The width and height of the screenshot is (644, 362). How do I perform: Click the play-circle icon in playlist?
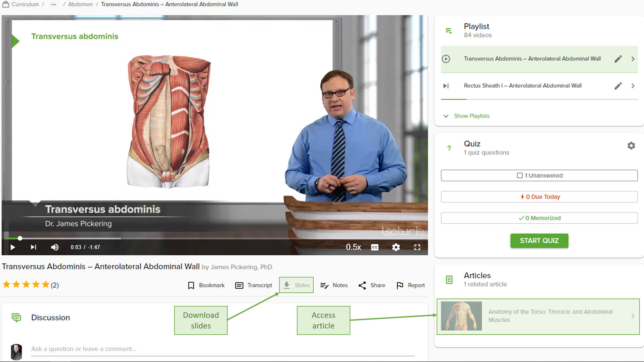click(x=446, y=59)
